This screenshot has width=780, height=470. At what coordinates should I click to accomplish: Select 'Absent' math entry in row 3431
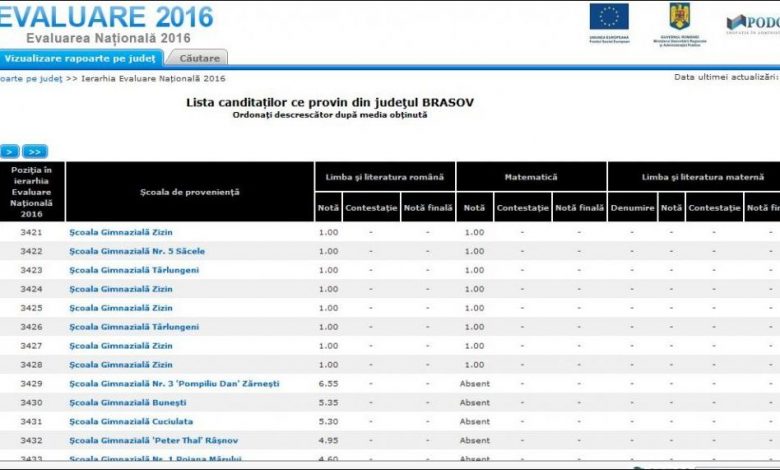click(475, 421)
